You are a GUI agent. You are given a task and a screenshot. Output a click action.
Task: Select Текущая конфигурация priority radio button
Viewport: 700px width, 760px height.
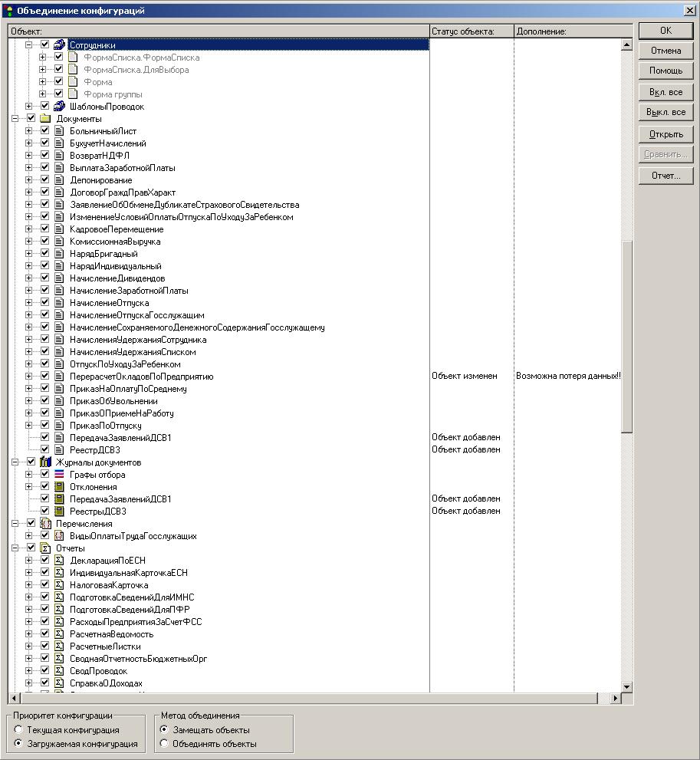tap(18, 730)
